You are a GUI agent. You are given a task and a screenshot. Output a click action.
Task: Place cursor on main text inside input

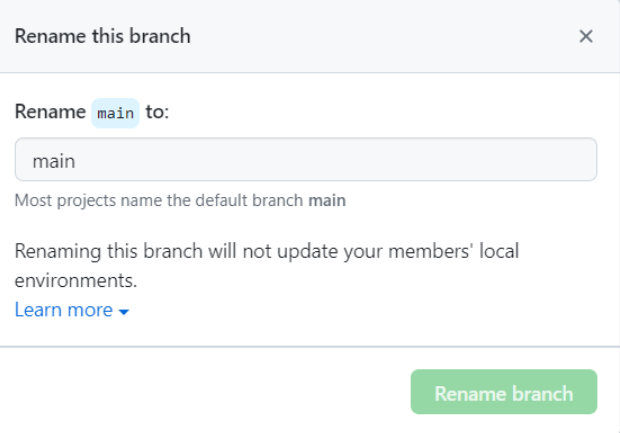(x=54, y=160)
